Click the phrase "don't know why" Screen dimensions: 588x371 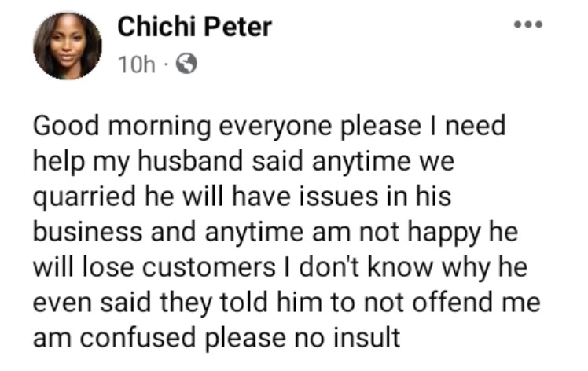pos(395,268)
